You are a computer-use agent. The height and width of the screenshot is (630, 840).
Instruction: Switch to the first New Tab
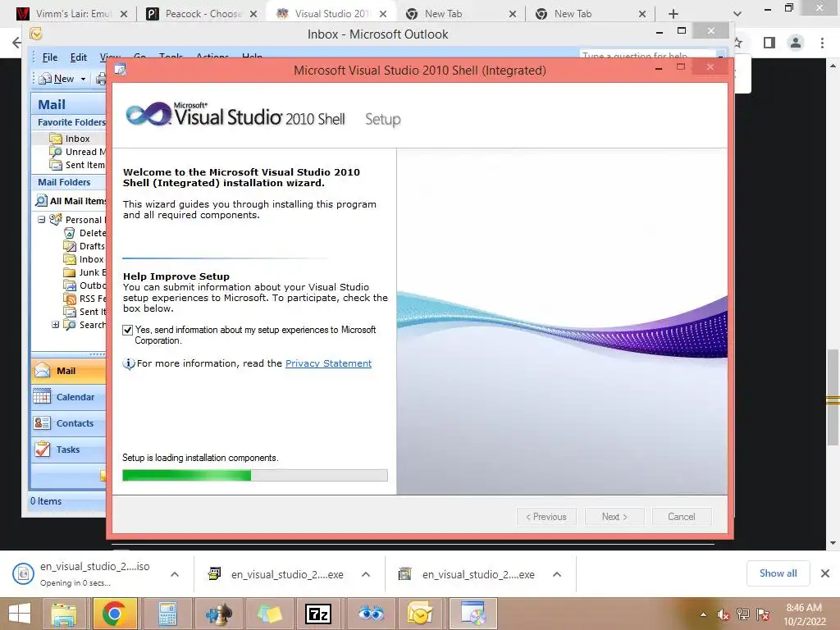(x=461, y=14)
